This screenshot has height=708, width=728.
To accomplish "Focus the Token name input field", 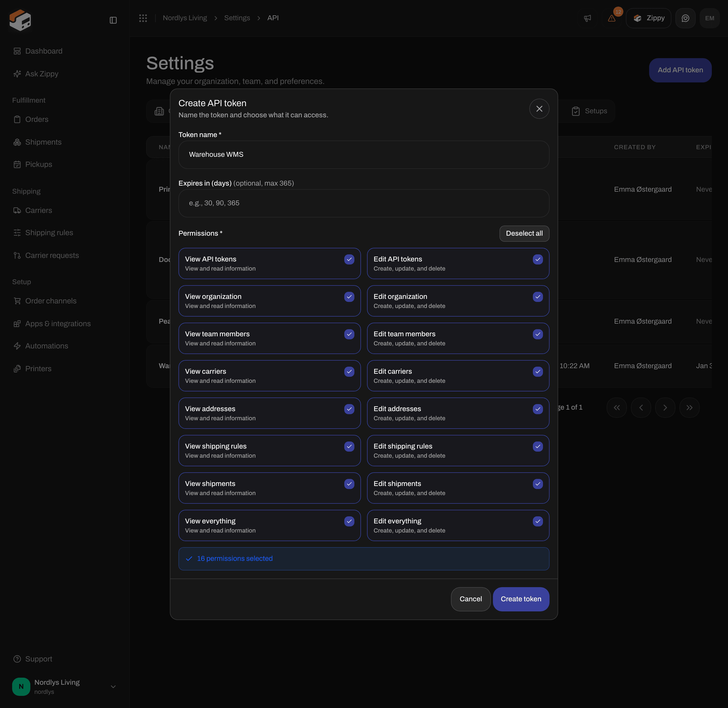I will click(x=364, y=155).
